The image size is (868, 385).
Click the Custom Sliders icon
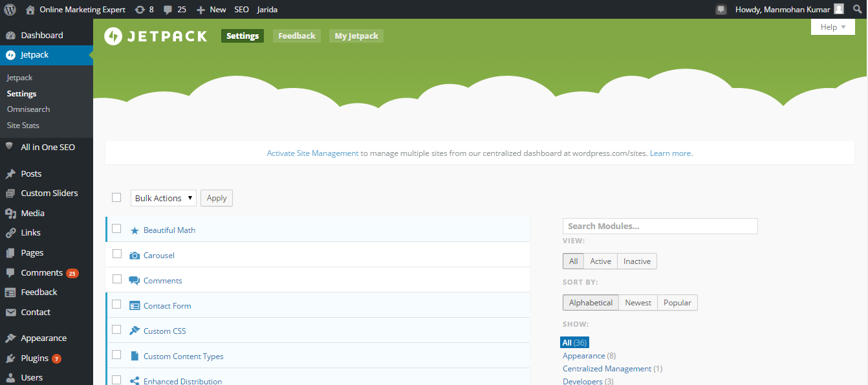coord(10,193)
